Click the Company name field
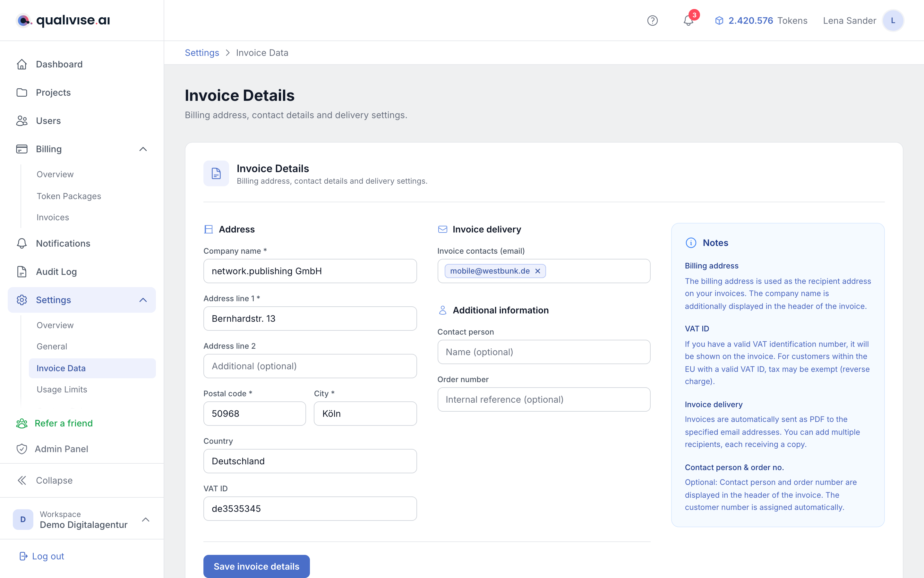This screenshot has height=578, width=924. click(310, 271)
